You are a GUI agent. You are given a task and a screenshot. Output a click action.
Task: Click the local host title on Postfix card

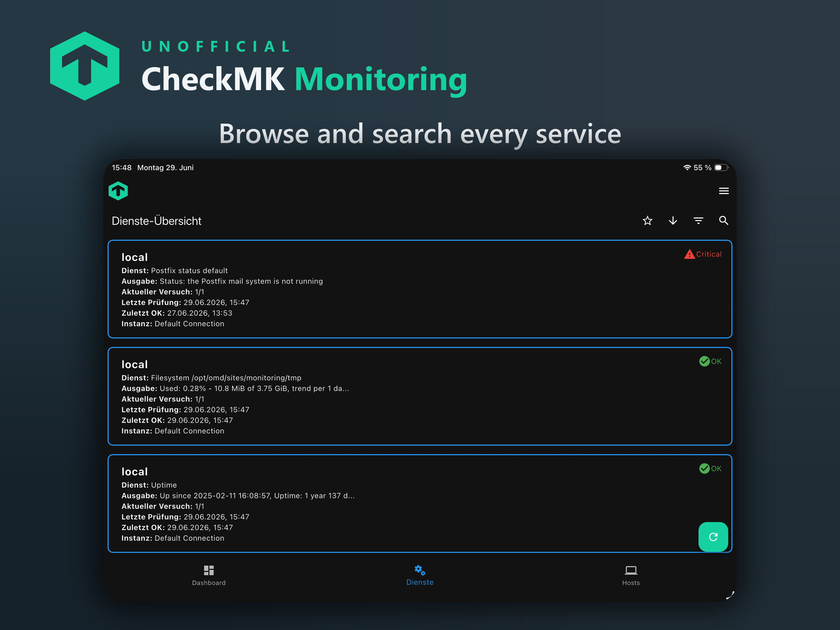click(134, 257)
